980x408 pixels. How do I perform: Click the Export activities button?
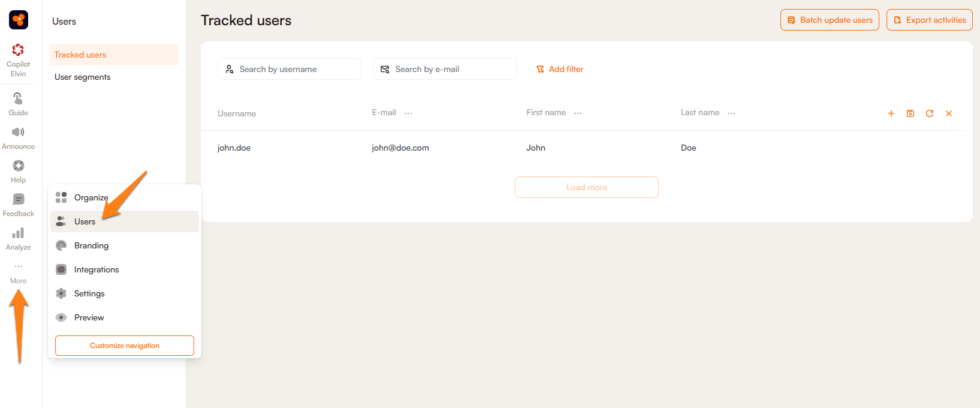[929, 20]
